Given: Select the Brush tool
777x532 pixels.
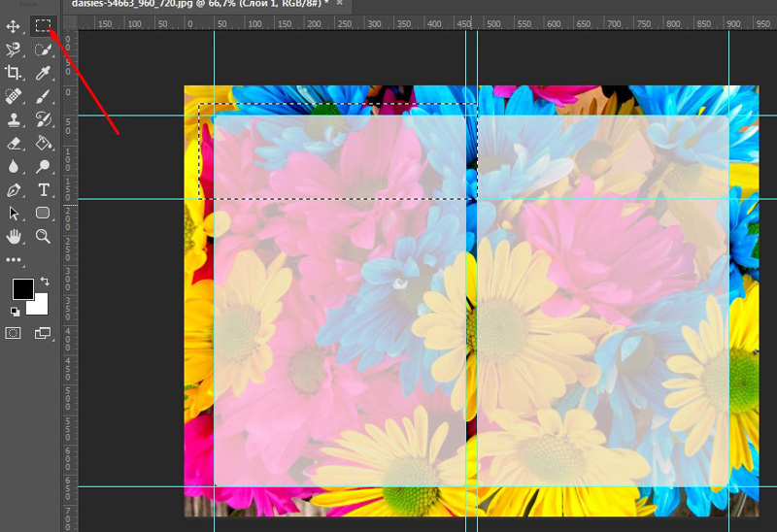Looking at the screenshot, I should pos(43,96).
